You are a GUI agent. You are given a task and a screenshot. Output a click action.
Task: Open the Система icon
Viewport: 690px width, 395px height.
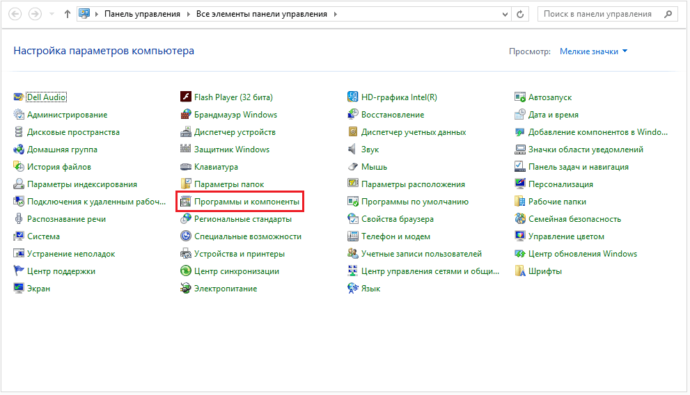(18, 236)
